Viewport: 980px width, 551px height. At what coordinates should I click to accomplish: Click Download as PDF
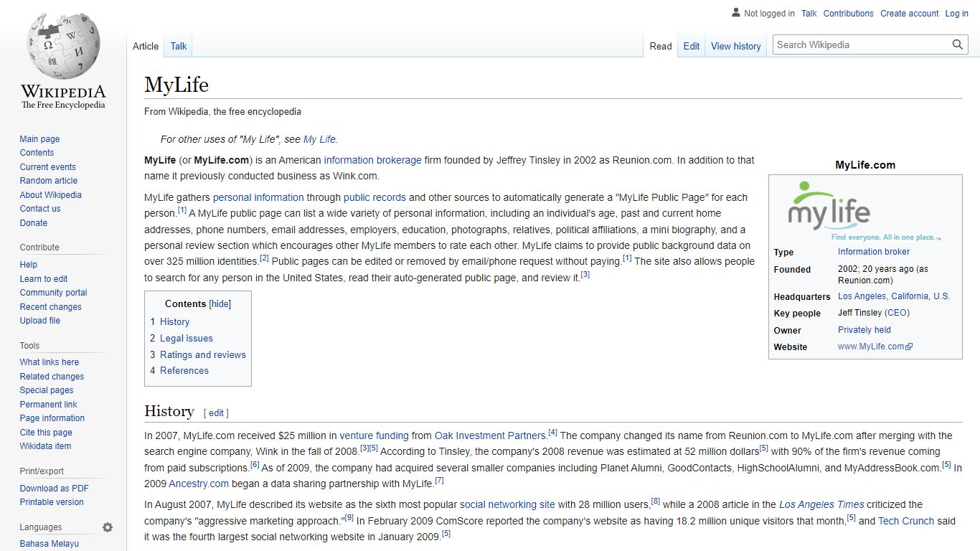pos(54,489)
